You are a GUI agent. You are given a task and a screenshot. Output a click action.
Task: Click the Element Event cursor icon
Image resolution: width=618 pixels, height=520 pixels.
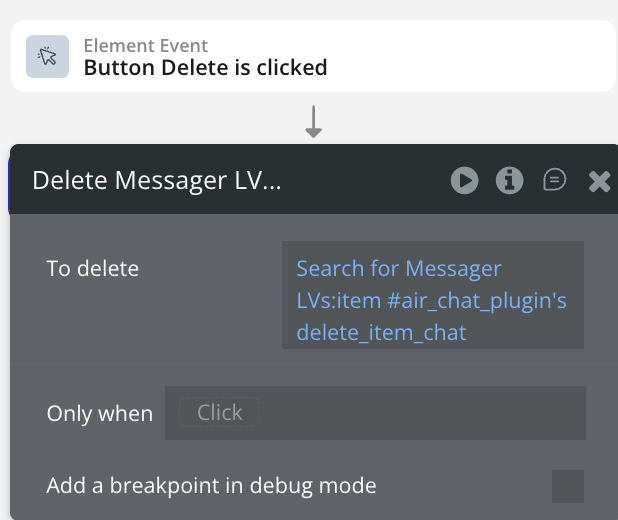pos(47,57)
